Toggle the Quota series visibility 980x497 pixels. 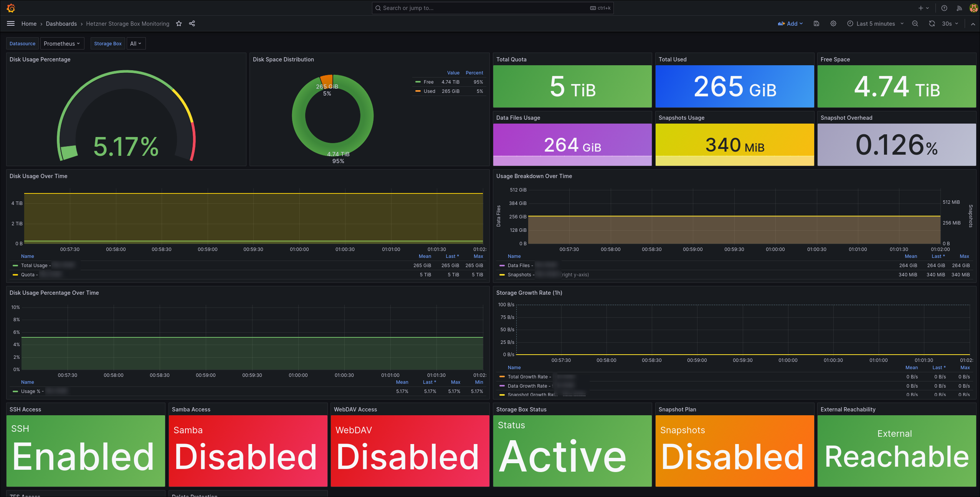pos(29,275)
